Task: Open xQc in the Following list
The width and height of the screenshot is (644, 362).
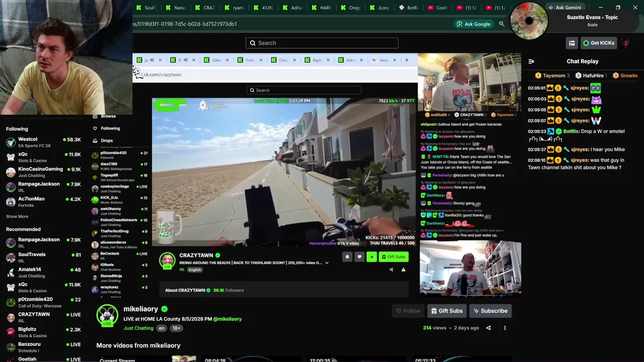Action: click(43, 157)
